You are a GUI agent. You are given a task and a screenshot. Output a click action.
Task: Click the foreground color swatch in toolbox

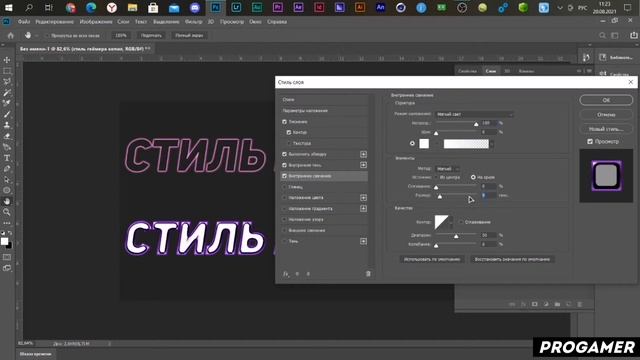coord(4,241)
